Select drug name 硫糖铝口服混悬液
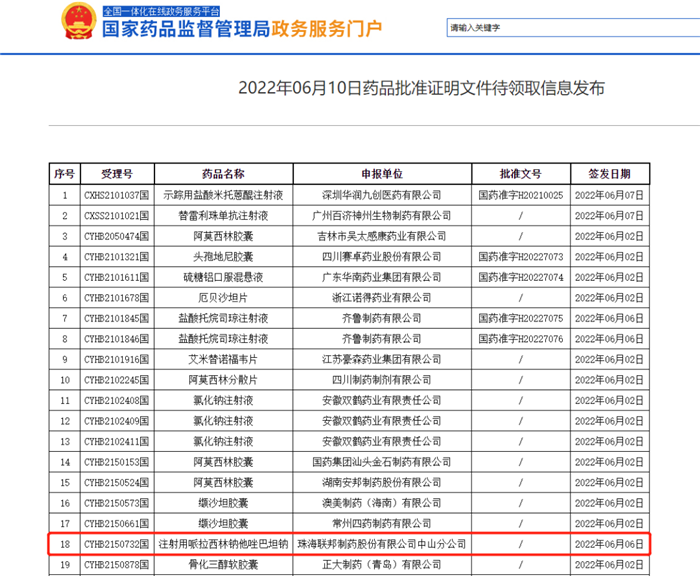Viewport: 700px width, 576px height. [x=223, y=277]
